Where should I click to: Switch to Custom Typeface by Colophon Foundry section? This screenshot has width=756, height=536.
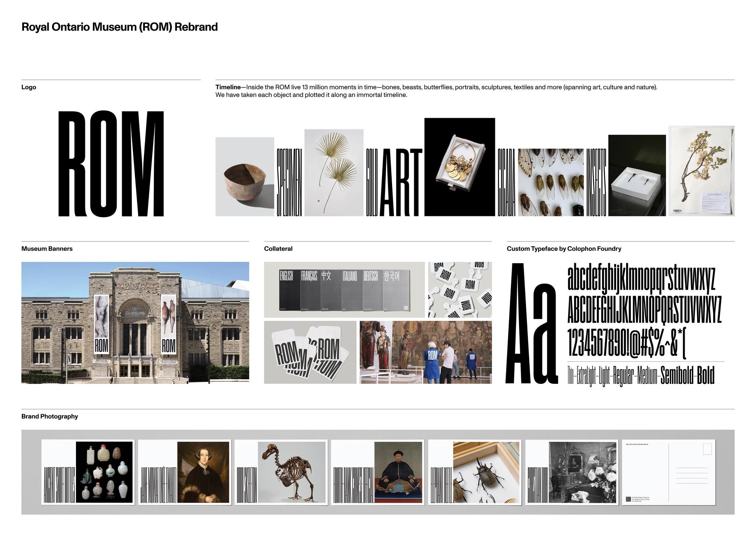[564, 249]
